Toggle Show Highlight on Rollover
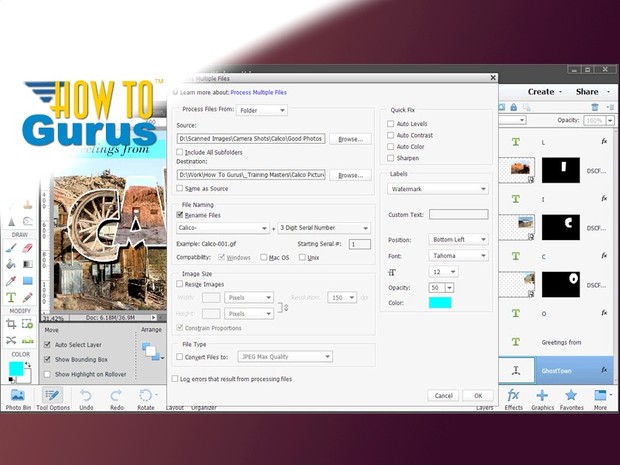 (47, 374)
